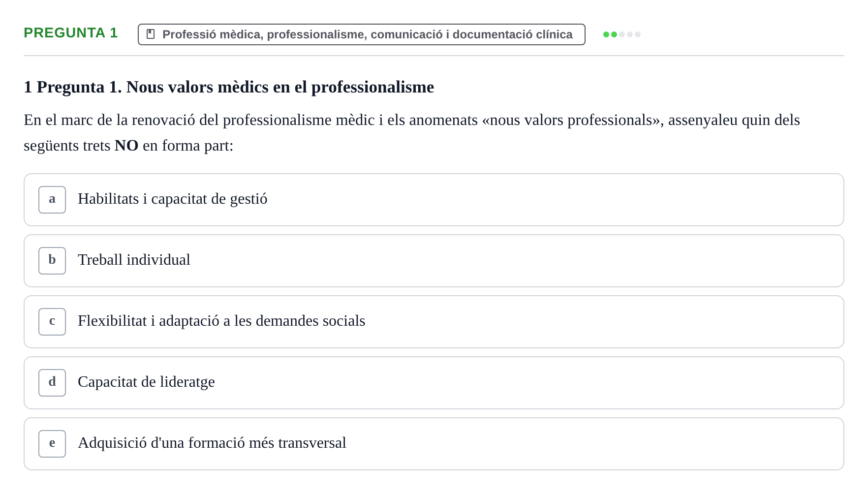The image size is (868, 494).
Task: Select option letter box 'c'
Action: point(52,322)
